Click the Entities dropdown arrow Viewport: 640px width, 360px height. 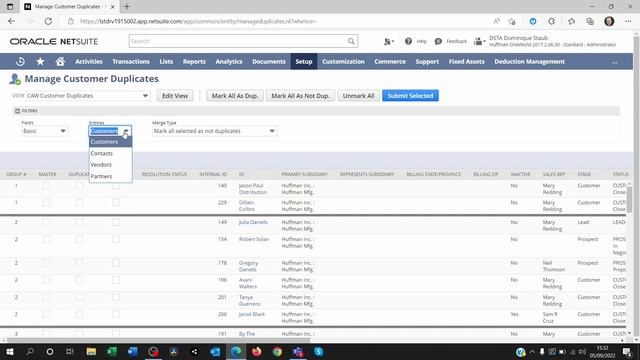click(x=126, y=131)
